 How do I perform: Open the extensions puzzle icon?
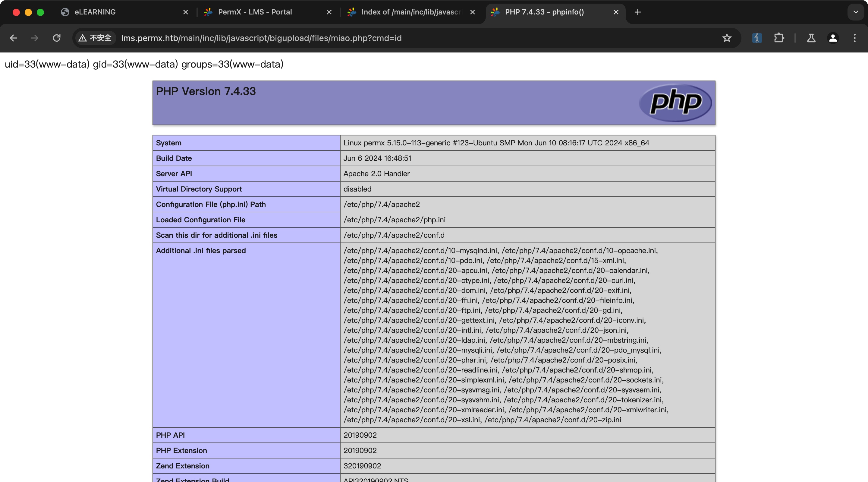click(x=779, y=38)
